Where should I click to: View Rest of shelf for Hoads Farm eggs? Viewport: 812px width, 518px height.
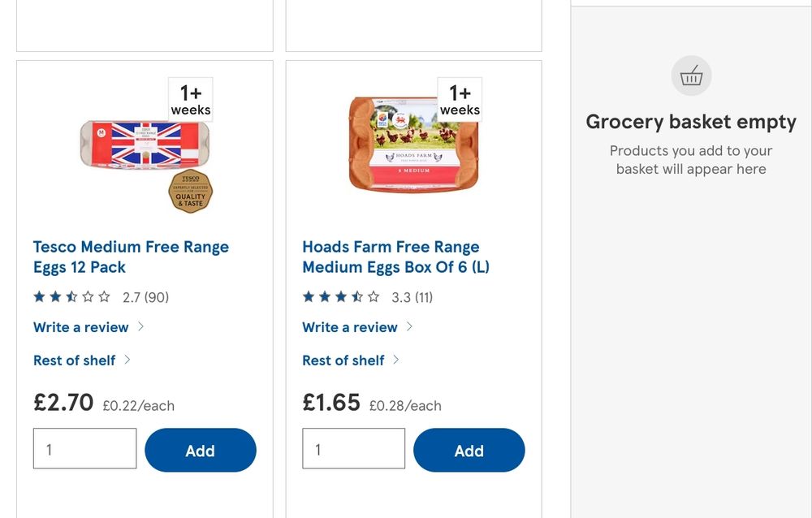tap(343, 360)
